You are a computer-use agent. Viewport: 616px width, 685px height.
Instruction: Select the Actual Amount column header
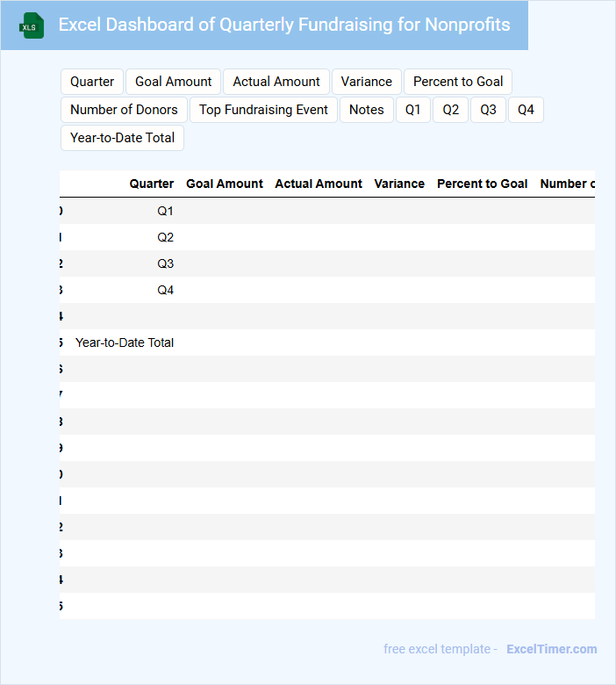tap(319, 184)
